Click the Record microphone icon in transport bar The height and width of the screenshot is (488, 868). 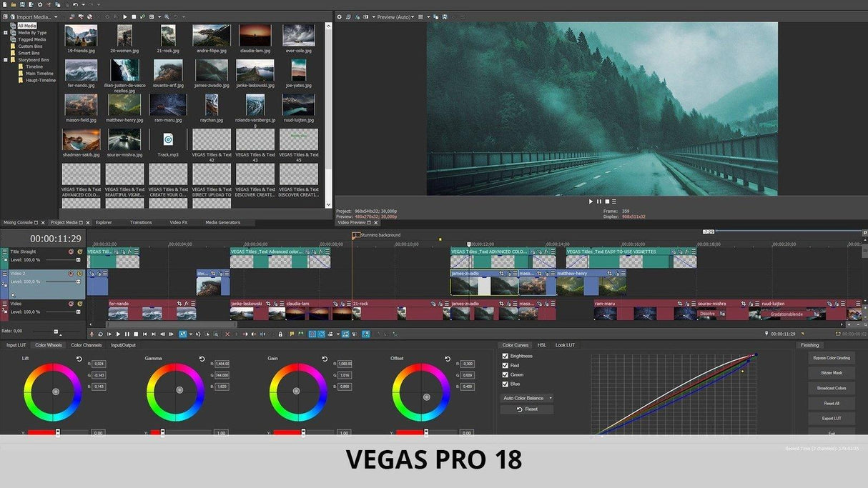click(92, 334)
